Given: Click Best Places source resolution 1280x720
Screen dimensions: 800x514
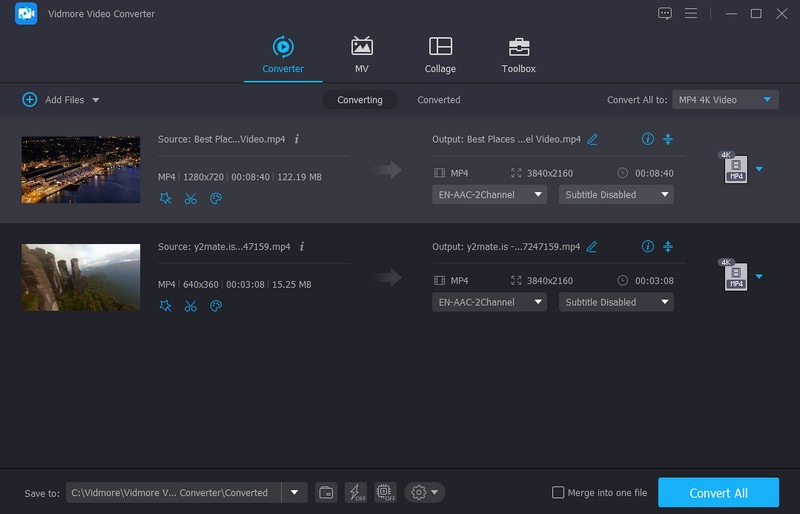Looking at the screenshot, I should pos(203,177).
